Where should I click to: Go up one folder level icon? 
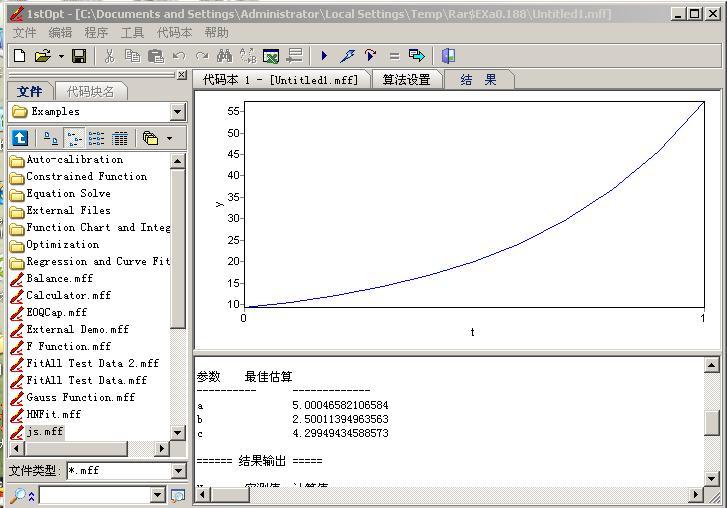tap(20, 138)
